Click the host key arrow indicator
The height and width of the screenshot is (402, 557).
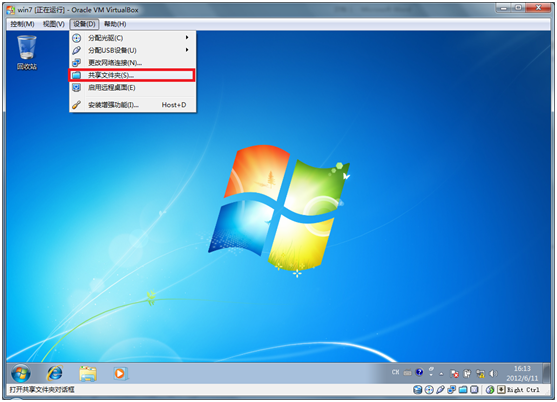[x=501, y=390]
